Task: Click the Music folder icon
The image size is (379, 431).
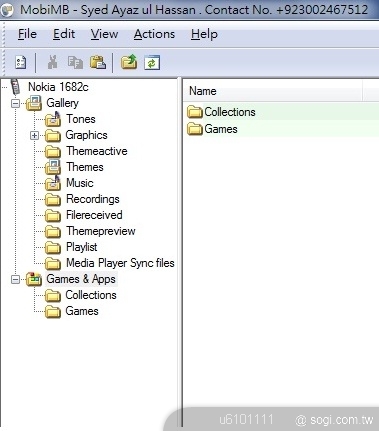Action: (x=53, y=183)
